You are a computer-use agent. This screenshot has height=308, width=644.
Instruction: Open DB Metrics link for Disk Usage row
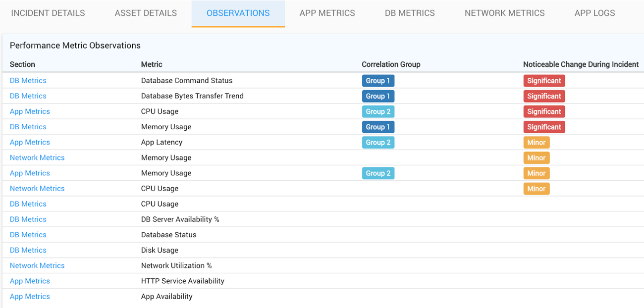coord(28,250)
